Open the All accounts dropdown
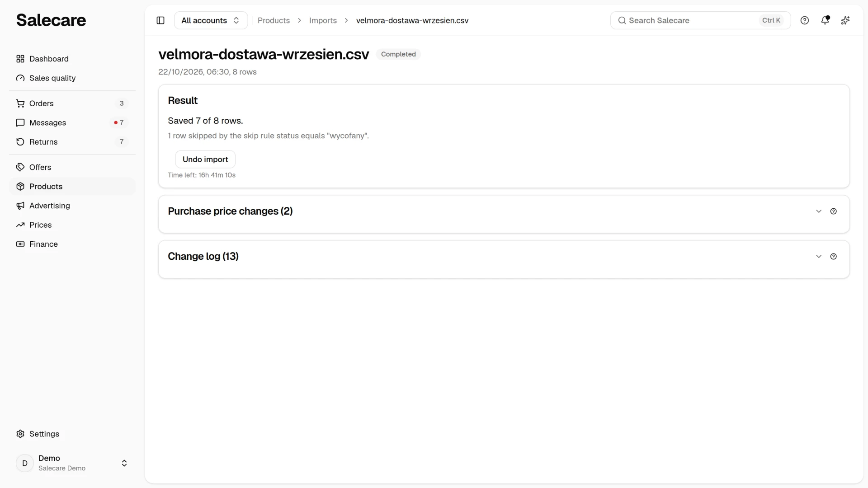The image size is (868, 488). 211,20
